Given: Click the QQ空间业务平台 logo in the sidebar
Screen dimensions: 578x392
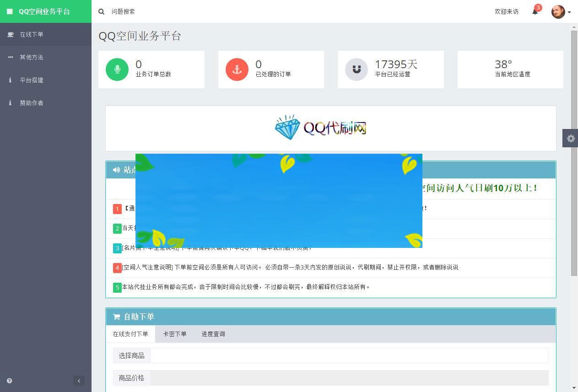Looking at the screenshot, I should (x=40, y=11).
